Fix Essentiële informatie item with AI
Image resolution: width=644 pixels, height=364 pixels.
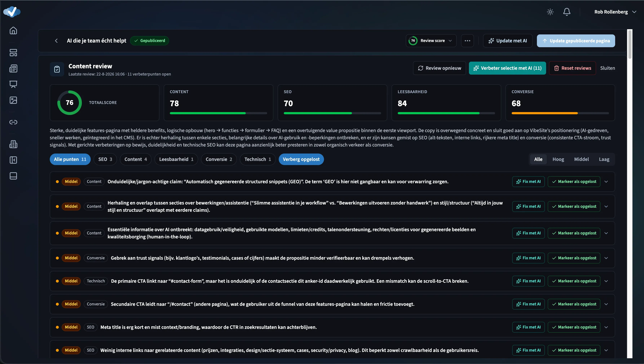[x=528, y=233]
